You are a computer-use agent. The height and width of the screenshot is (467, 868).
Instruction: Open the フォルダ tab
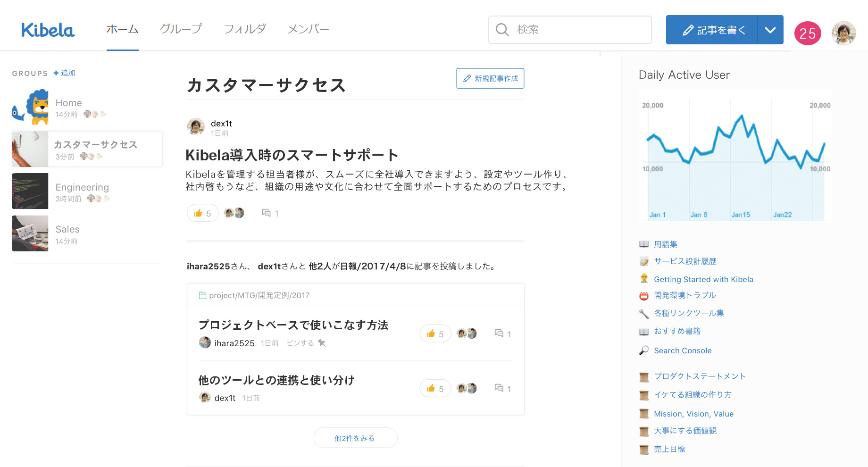click(245, 29)
